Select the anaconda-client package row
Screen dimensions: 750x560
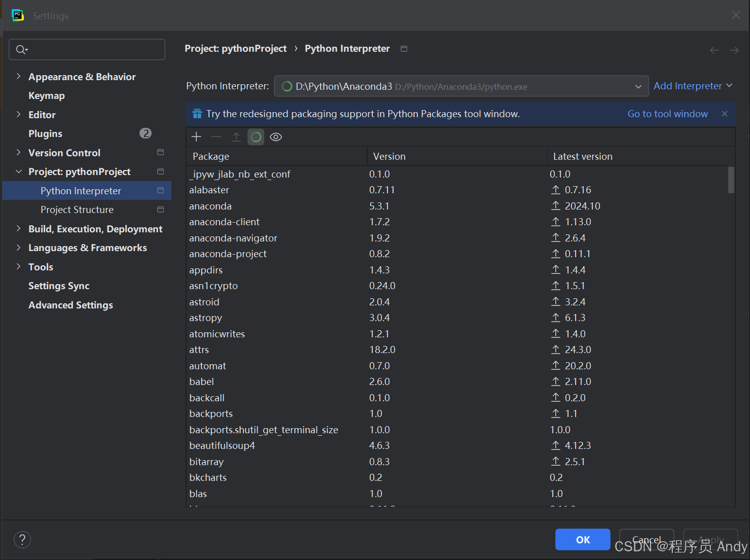(x=457, y=222)
